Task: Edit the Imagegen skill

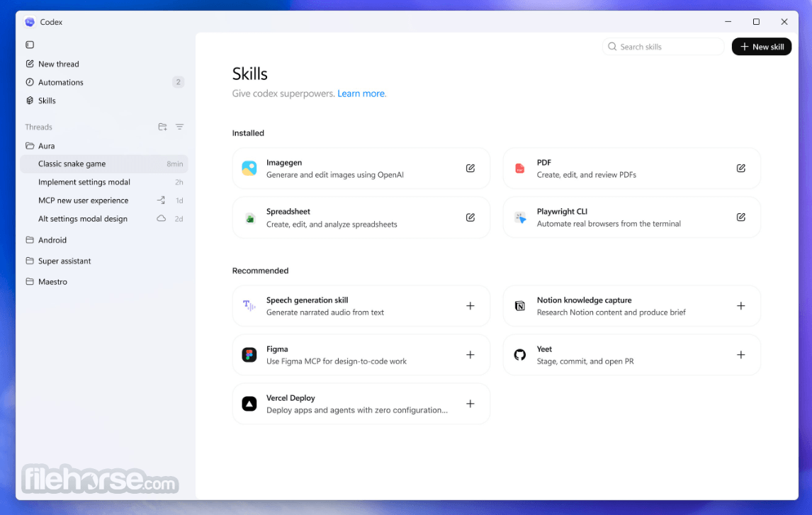Action: pyautogui.click(x=470, y=168)
